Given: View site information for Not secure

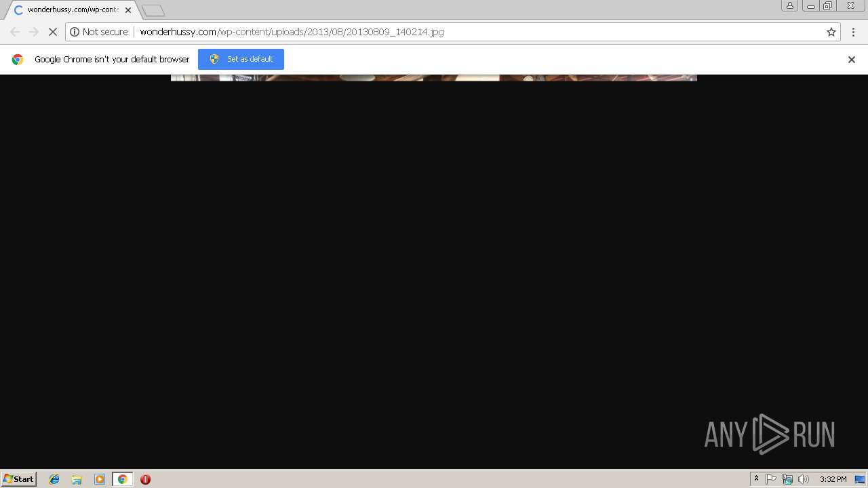Looking at the screenshot, I should pos(99,32).
